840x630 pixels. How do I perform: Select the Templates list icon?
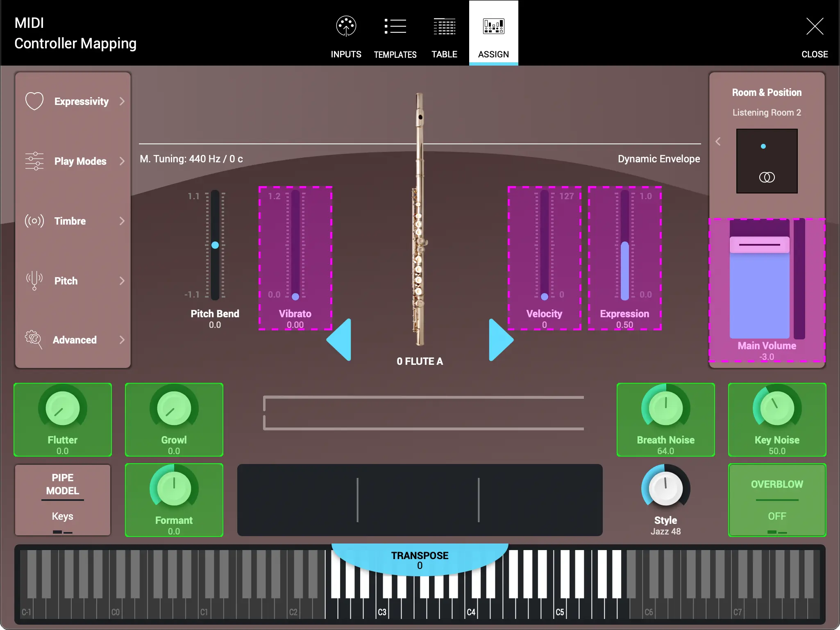tap(395, 26)
